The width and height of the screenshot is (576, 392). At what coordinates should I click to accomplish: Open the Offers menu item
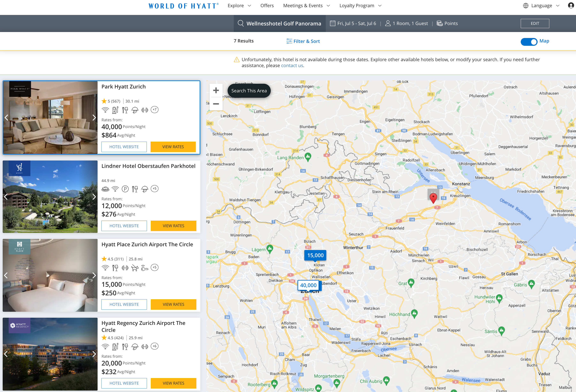267,6
